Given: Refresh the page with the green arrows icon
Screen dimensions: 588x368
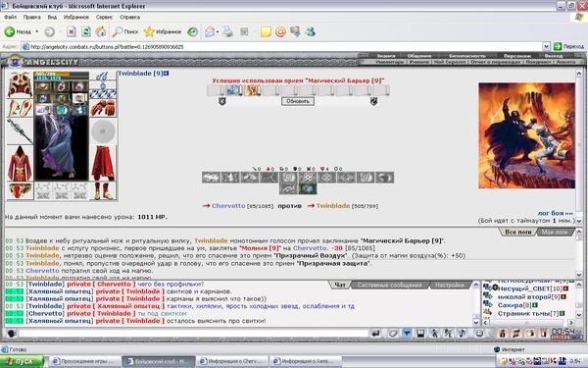Looking at the screenshot, I should (x=86, y=32).
